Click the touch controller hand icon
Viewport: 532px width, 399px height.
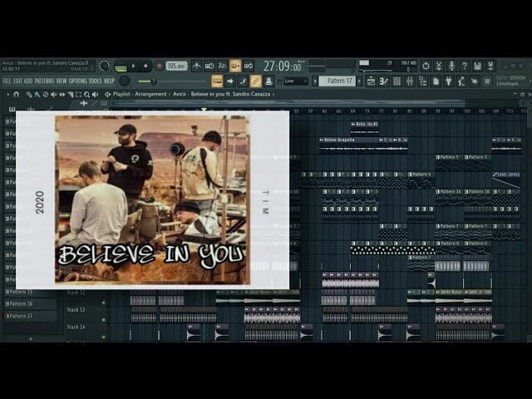tap(475, 81)
